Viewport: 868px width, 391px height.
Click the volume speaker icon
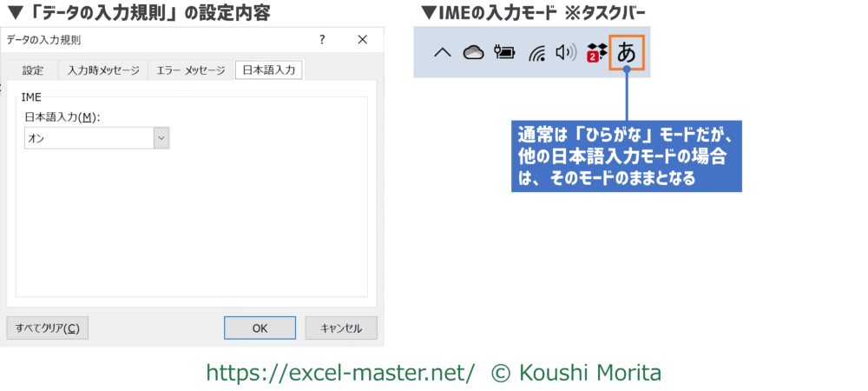coord(566,52)
